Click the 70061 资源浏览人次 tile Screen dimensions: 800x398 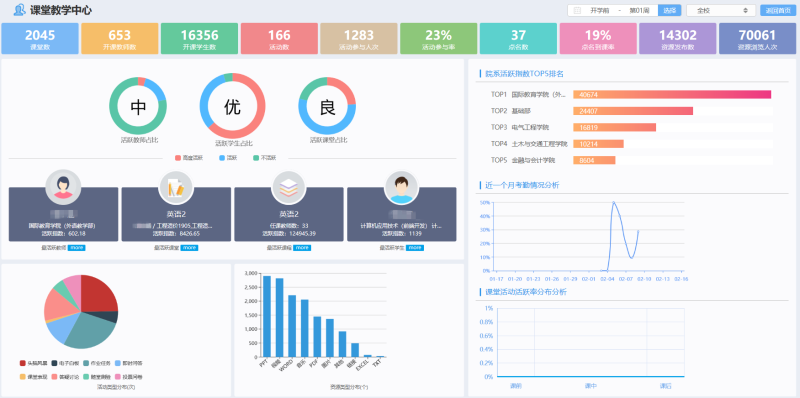[x=757, y=38]
